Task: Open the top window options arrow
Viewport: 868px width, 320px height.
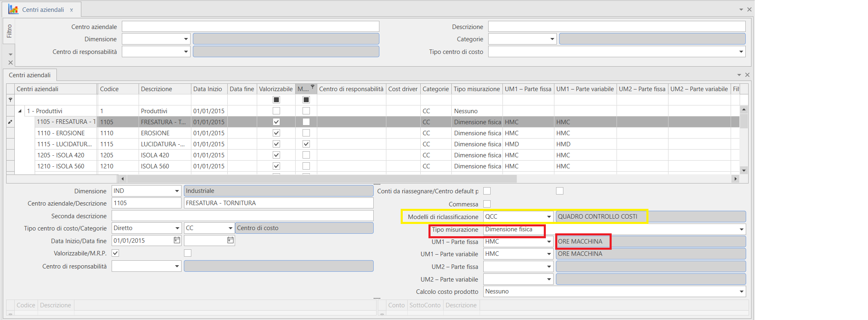Action: click(x=741, y=9)
